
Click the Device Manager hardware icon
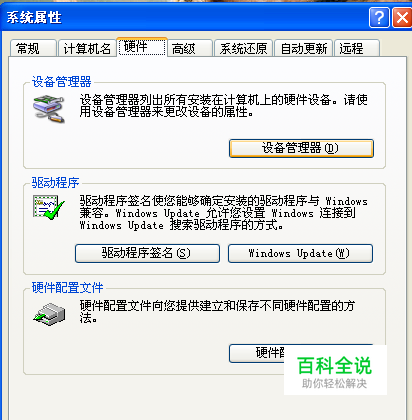48,109
